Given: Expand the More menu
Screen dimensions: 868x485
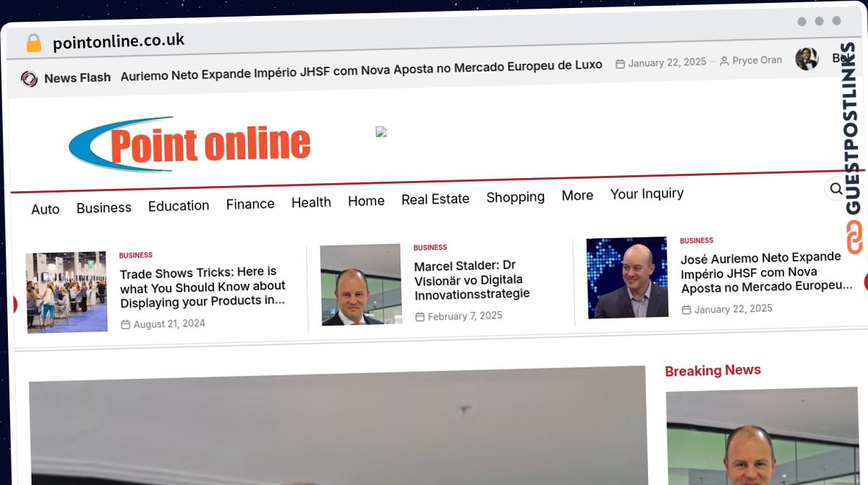Looking at the screenshot, I should [x=577, y=195].
